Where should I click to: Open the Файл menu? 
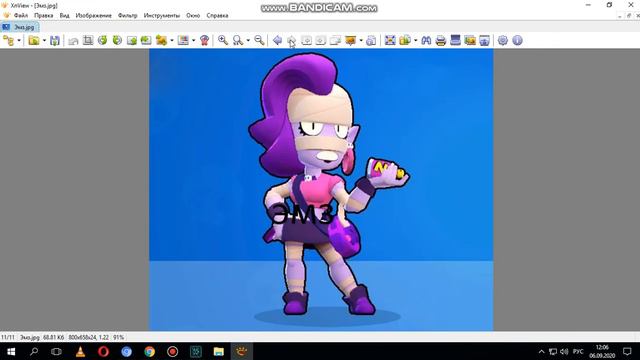point(21,16)
